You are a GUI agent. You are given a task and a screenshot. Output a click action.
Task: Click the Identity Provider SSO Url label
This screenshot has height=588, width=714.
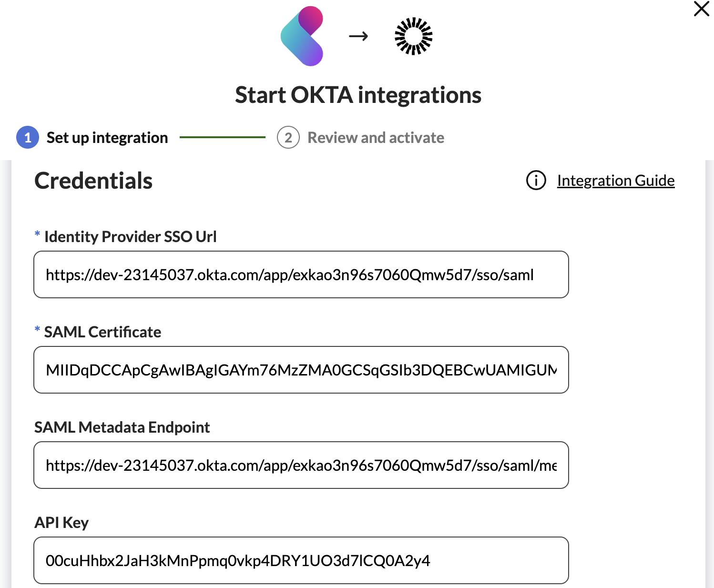point(130,237)
